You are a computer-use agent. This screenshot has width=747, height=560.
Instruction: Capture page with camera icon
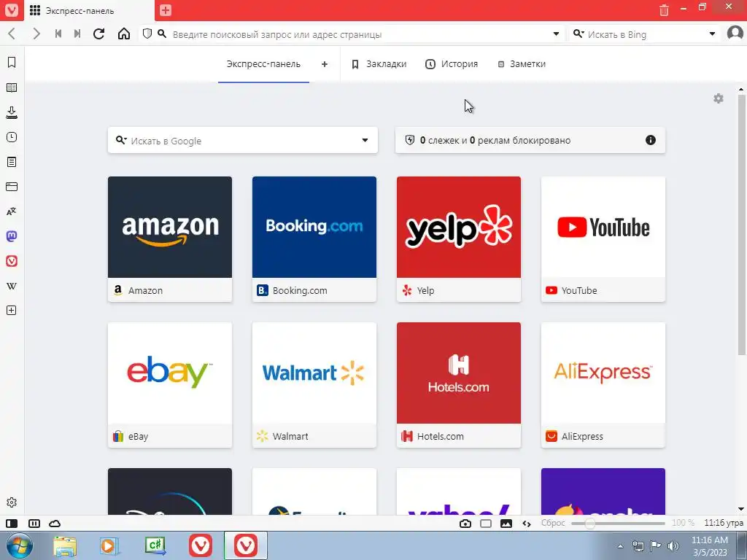465,524
